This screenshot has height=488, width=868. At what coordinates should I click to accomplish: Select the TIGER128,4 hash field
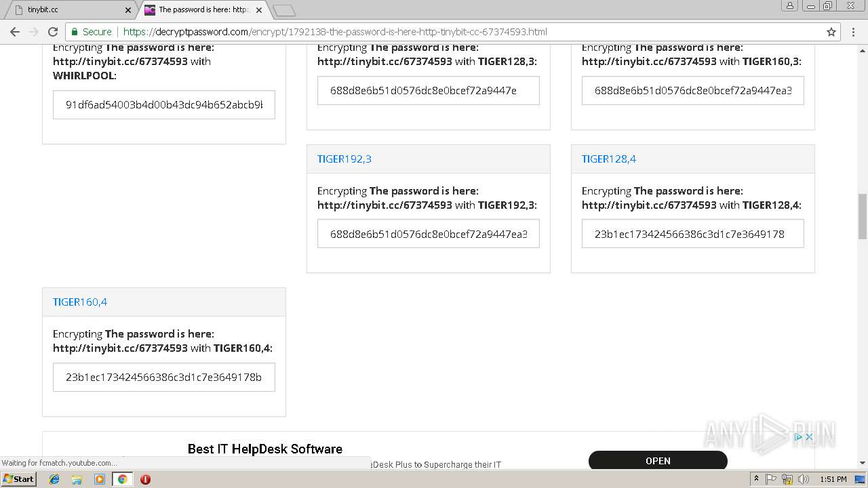click(x=693, y=234)
